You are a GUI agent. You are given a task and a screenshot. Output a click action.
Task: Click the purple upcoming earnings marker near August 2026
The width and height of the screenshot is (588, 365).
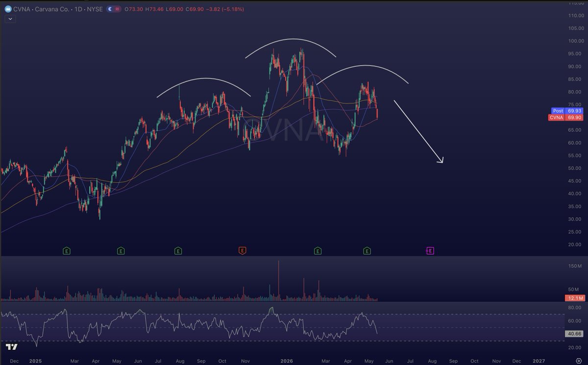click(430, 251)
